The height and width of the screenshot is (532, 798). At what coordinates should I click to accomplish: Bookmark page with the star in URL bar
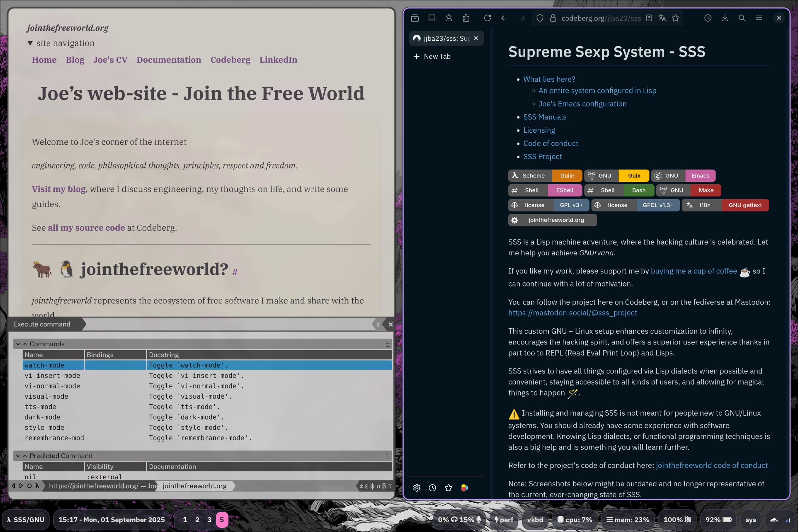click(676, 18)
